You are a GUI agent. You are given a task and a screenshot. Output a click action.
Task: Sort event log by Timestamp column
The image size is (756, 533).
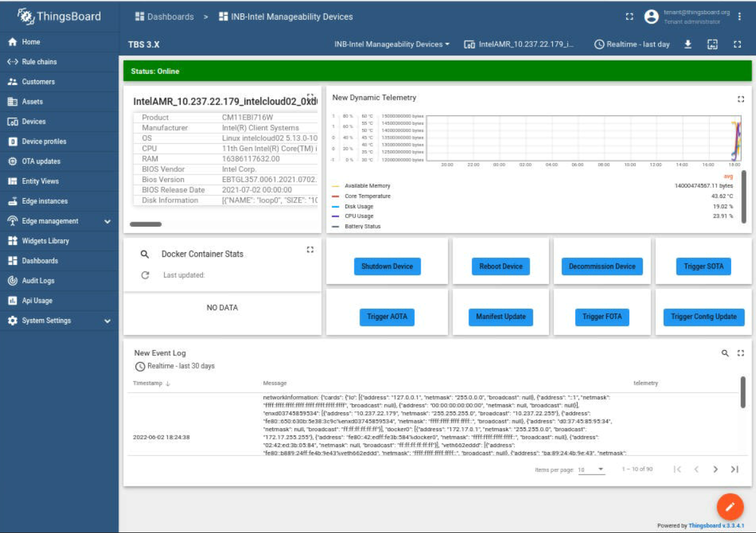[151, 383]
